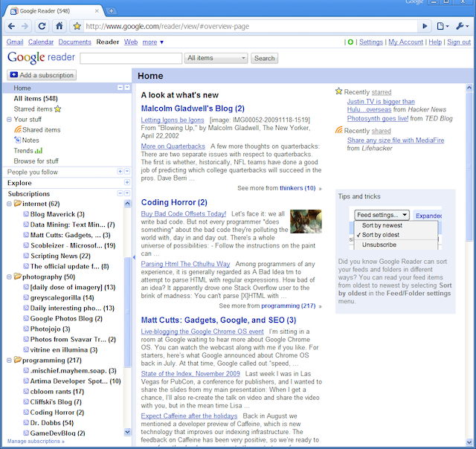Open People you follow dropdown arrow
This screenshot has height=449, width=476.
pos(127,172)
